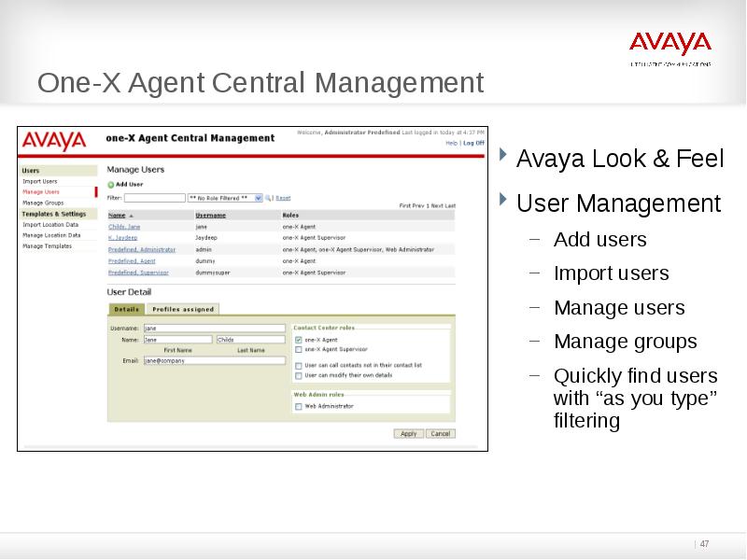Open Manage Templates in the sidebar
The width and height of the screenshot is (747, 560).
(x=48, y=246)
